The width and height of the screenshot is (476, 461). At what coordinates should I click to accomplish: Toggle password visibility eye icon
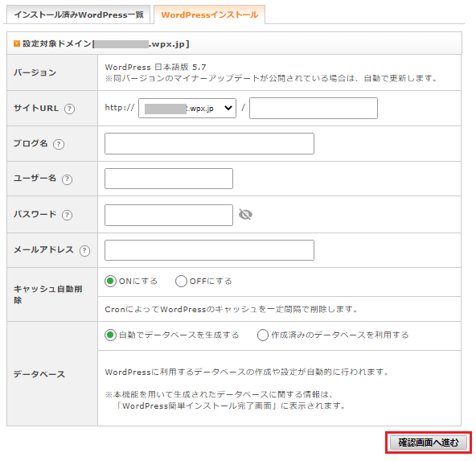pos(245,214)
